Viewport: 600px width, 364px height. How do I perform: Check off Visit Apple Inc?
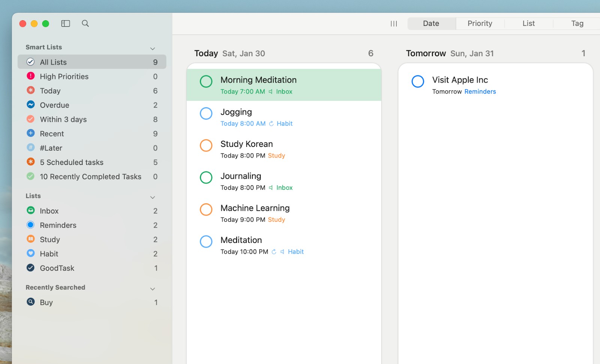(x=418, y=81)
